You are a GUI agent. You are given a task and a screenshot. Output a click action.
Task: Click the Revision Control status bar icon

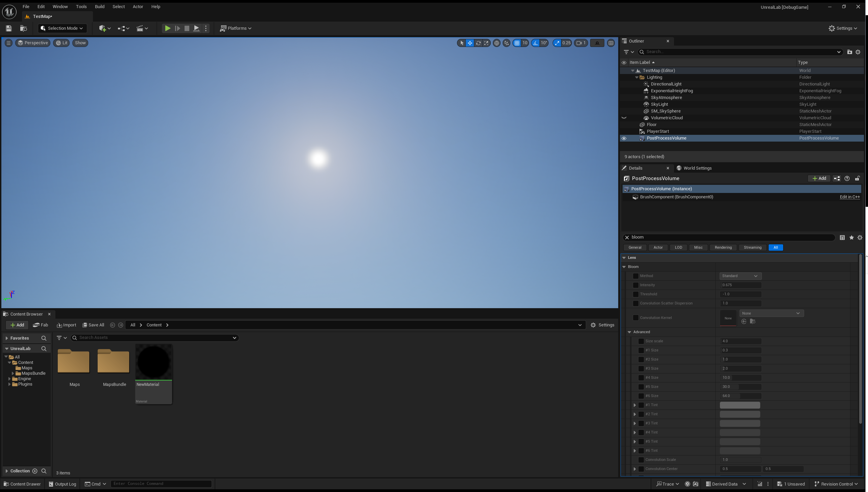coord(835,484)
